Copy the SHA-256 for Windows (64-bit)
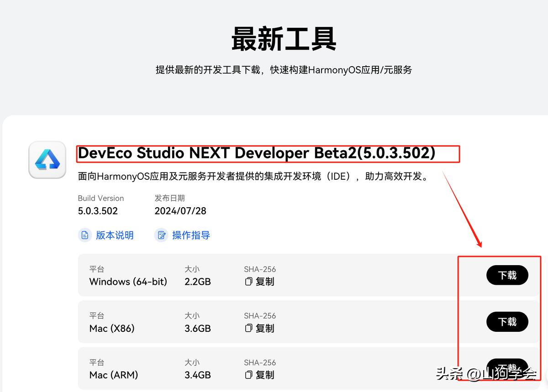The width and height of the screenshot is (548, 392). (259, 282)
